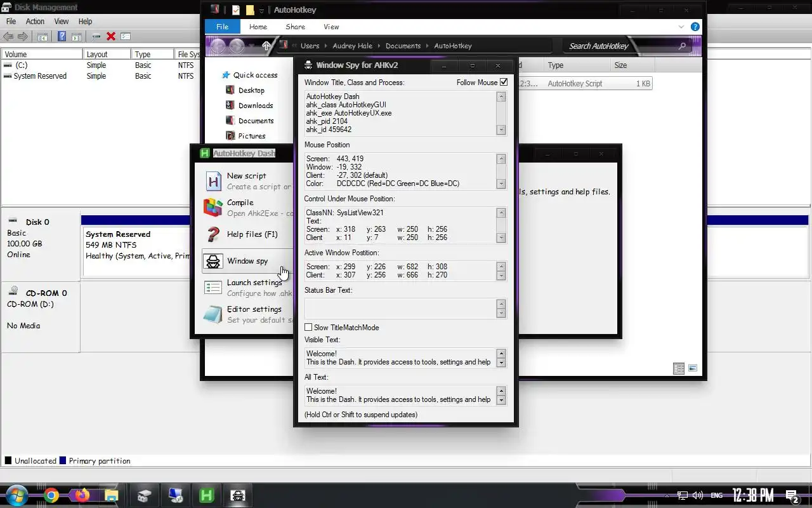Open the notification center icon on the taskbar
The image size is (812, 508).
(792, 496)
